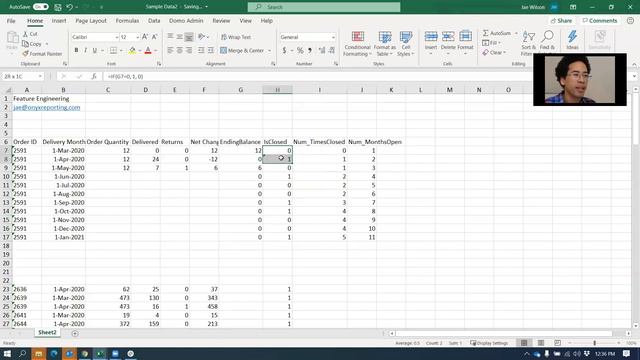Switch to the Domo Admin tab
Viewport: 640px width, 360px height.
tap(186, 20)
